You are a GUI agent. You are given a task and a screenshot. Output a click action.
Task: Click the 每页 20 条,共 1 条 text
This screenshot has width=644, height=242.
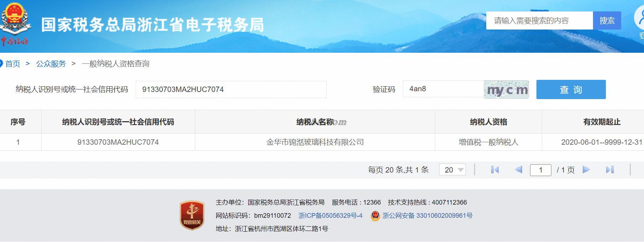[398, 170]
